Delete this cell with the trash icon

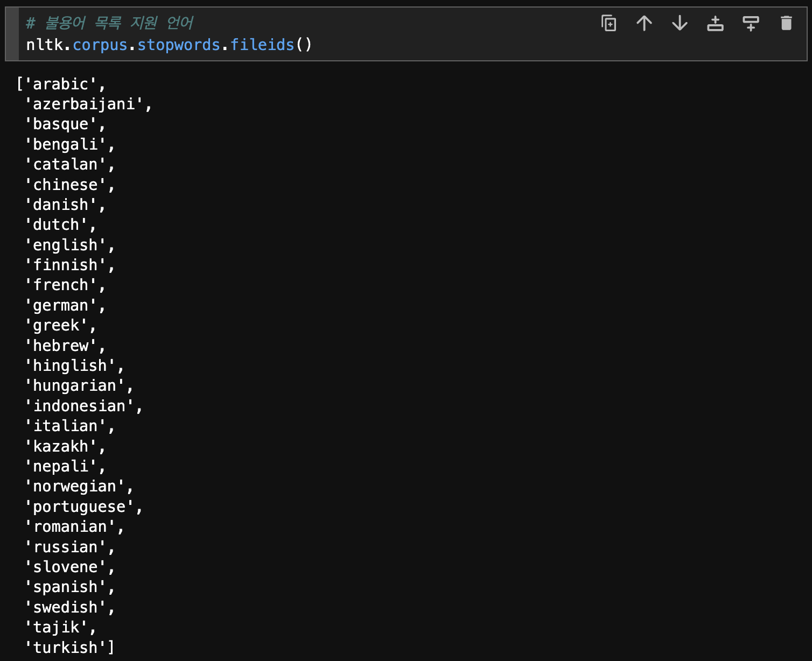coord(786,23)
